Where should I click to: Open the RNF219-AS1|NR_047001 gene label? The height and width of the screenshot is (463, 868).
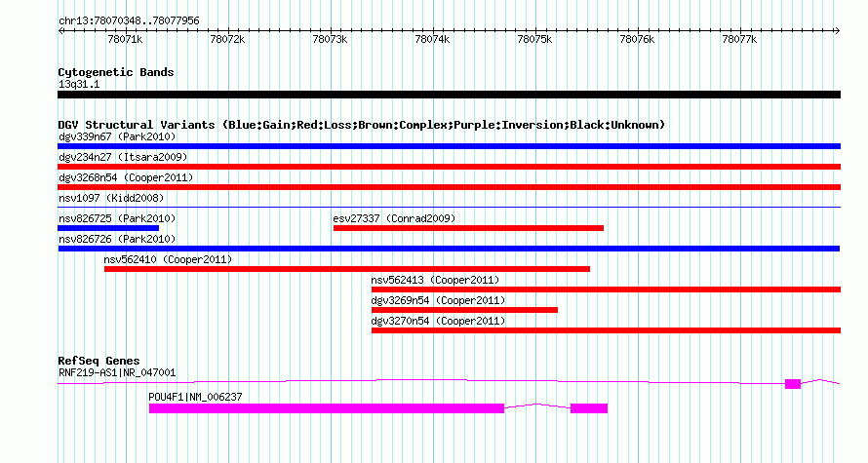(117, 372)
